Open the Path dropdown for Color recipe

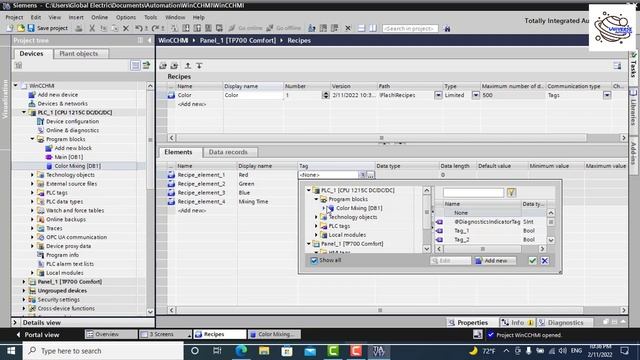438,95
